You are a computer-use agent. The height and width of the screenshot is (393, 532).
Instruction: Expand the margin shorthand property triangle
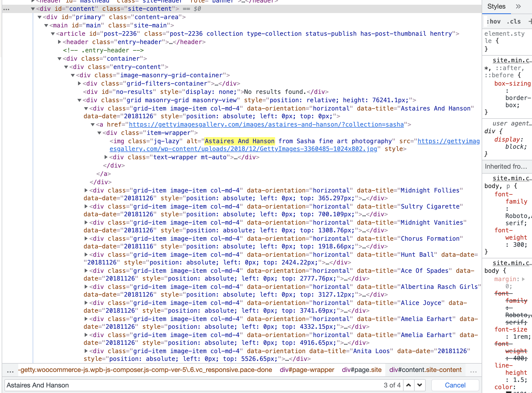pyautogui.click(x=523, y=279)
